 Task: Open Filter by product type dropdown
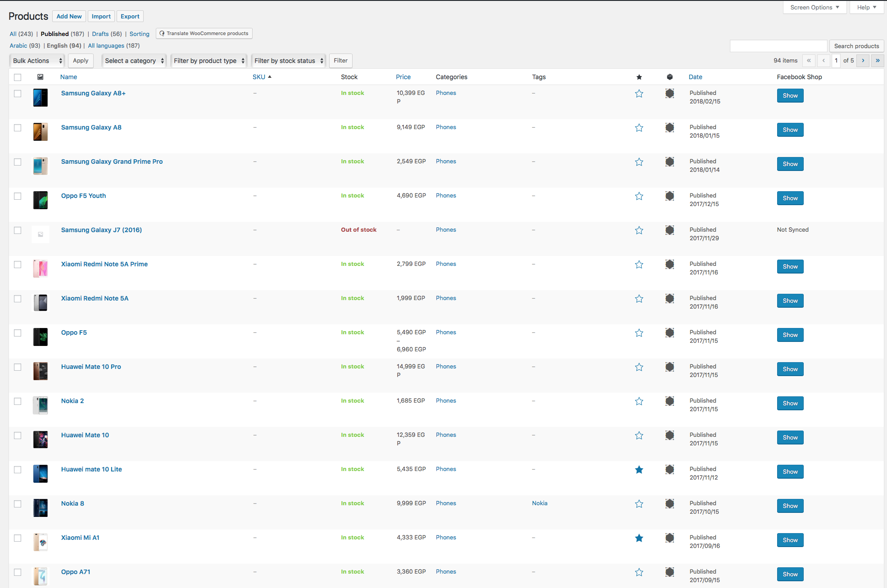coord(209,61)
